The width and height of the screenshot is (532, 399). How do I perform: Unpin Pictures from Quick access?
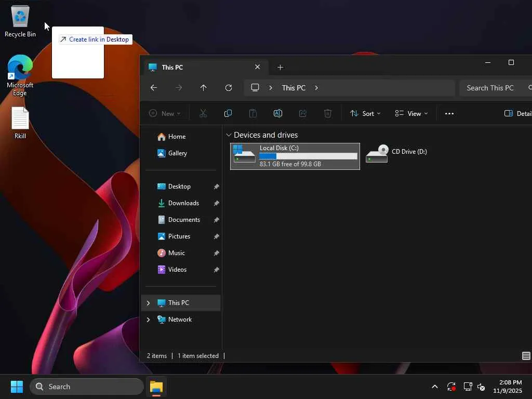(x=216, y=236)
